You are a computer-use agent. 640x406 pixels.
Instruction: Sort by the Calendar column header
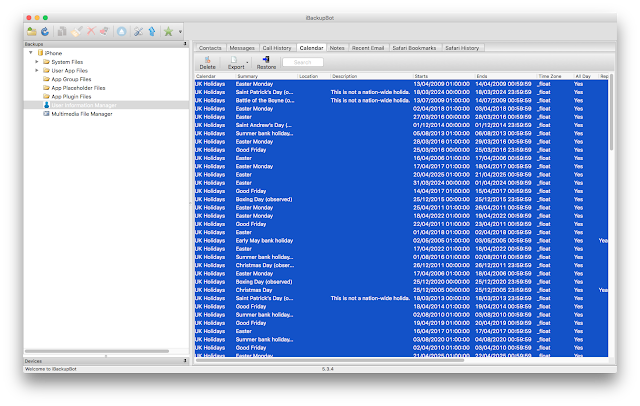point(215,76)
